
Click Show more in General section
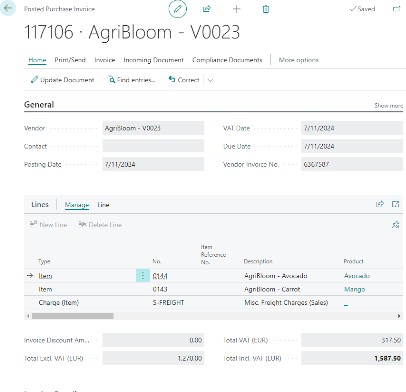click(x=388, y=106)
